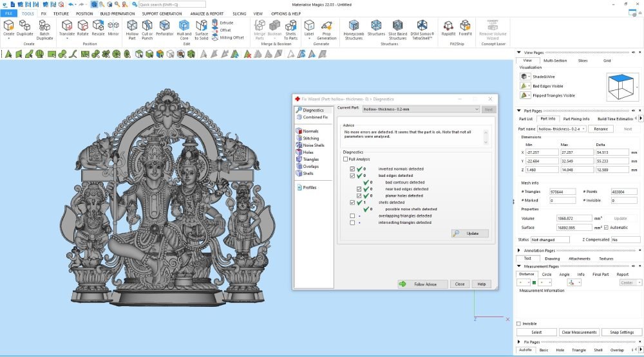This screenshot has width=644, height=357.
Task: Open the Hull and Core tool
Action: pyautogui.click(x=184, y=30)
